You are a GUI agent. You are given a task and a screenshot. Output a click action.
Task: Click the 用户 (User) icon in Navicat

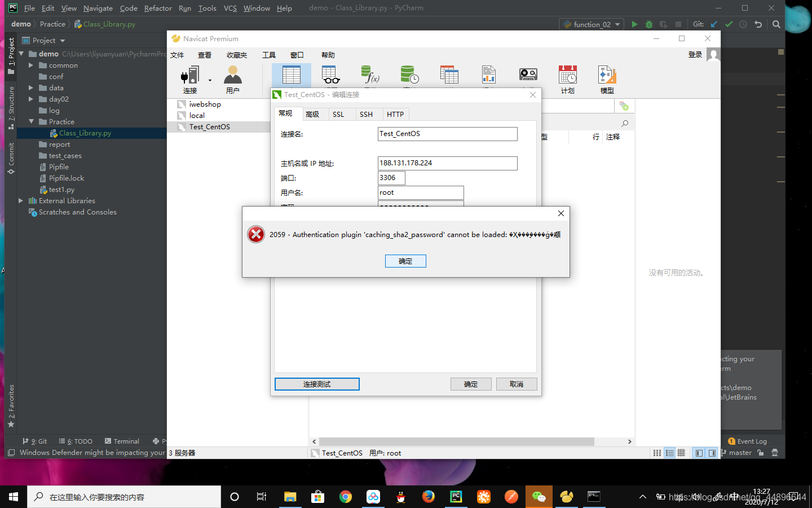pos(233,75)
